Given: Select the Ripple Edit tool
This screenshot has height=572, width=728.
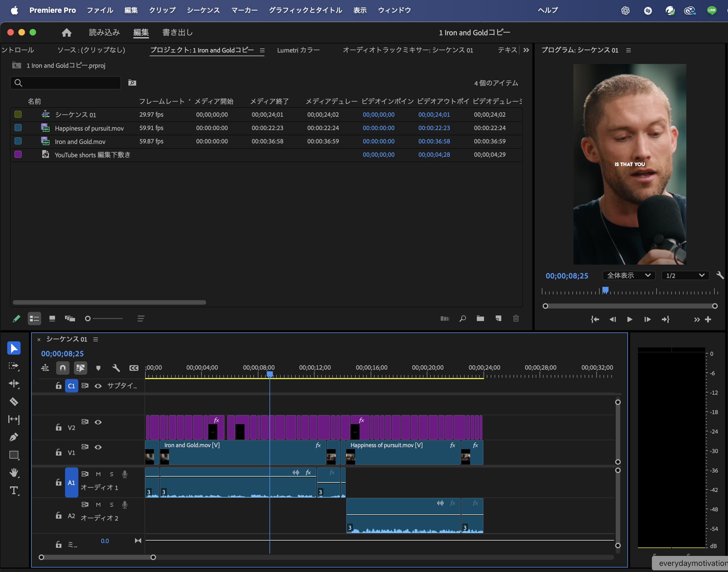Looking at the screenshot, I should pos(14,384).
